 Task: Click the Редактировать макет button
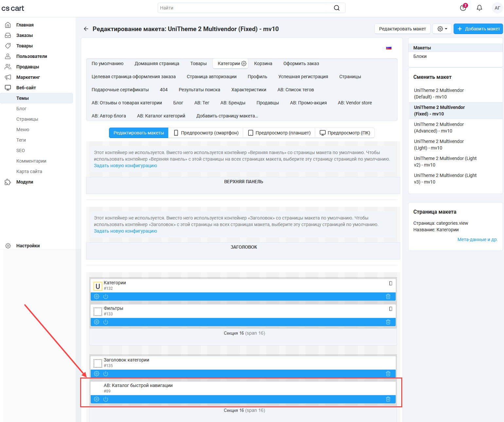[403, 29]
